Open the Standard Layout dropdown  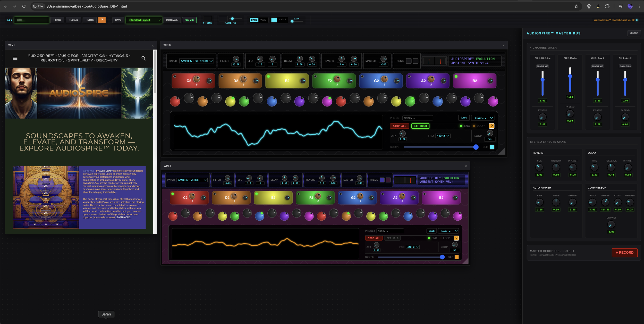click(x=144, y=20)
